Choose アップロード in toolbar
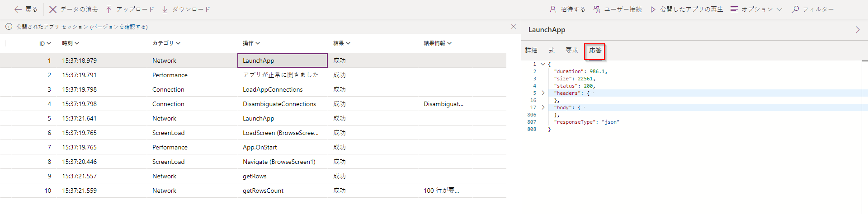 pos(130,9)
